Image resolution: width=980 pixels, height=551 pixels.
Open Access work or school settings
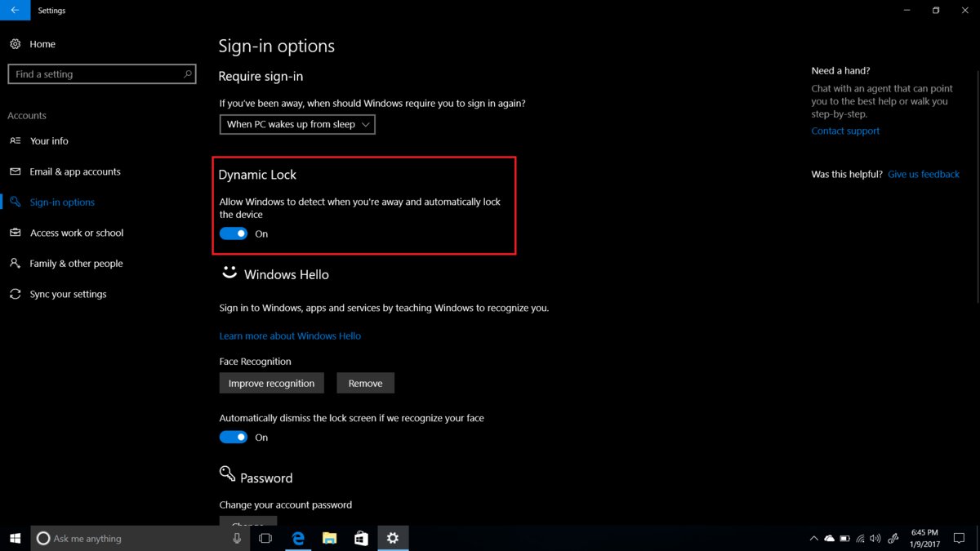76,233
